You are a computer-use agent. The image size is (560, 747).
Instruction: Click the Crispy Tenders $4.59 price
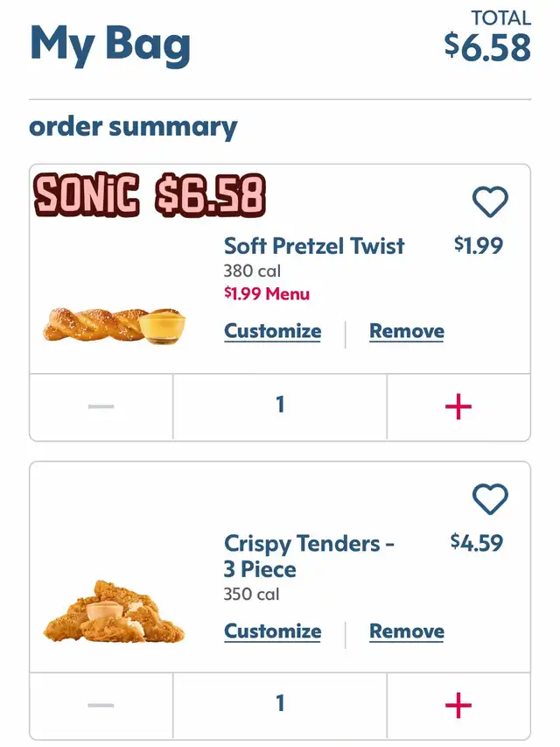point(477,543)
